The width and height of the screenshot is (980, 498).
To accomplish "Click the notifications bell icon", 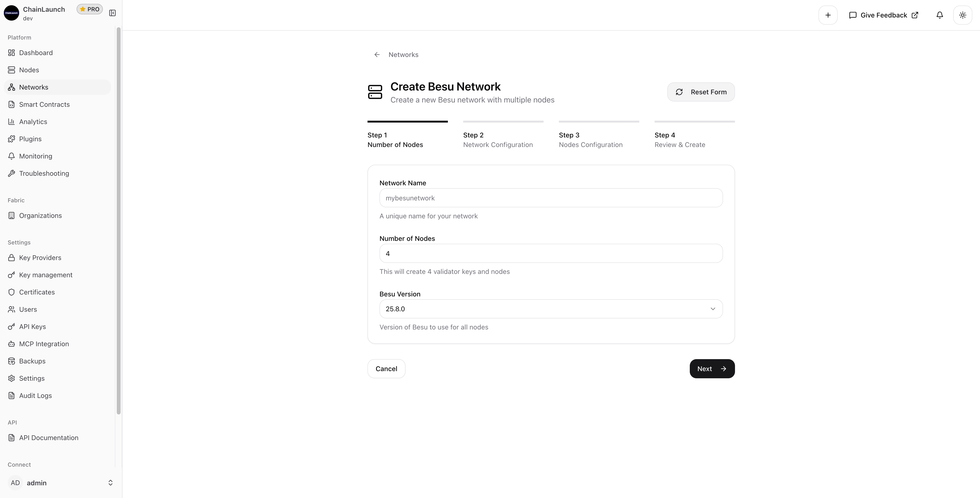I will 939,15.
